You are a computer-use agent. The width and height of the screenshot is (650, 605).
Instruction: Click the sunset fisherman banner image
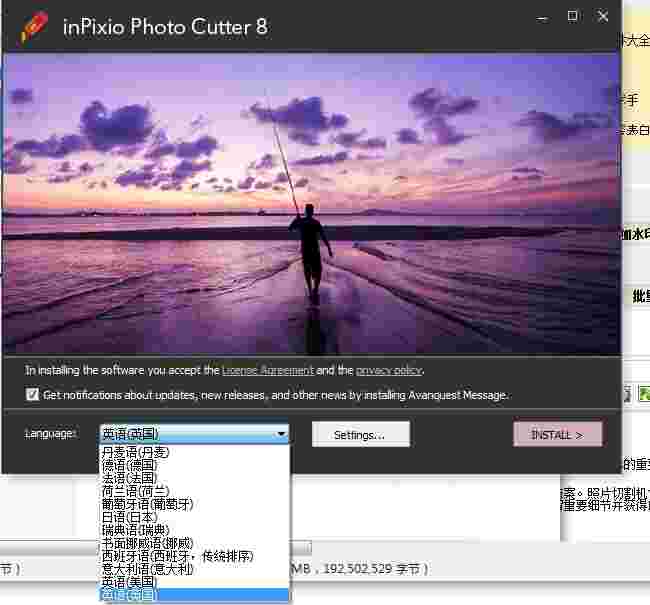pos(311,203)
